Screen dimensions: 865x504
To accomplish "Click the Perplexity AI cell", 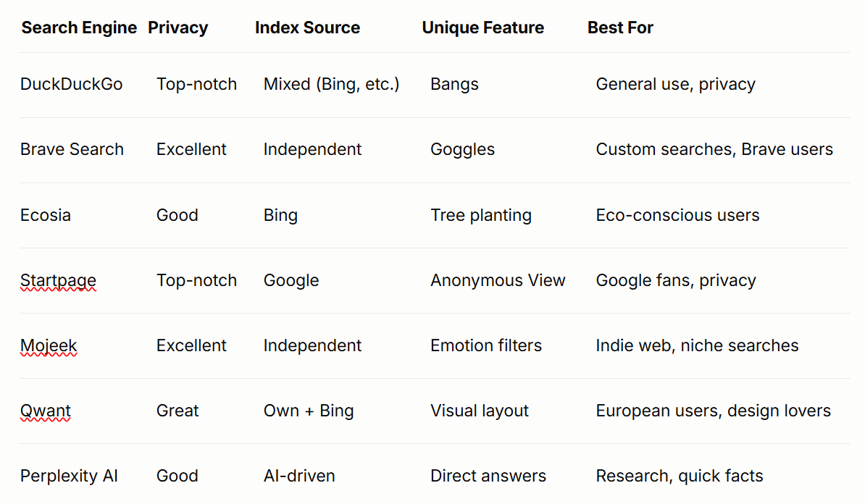I will tap(69, 476).
